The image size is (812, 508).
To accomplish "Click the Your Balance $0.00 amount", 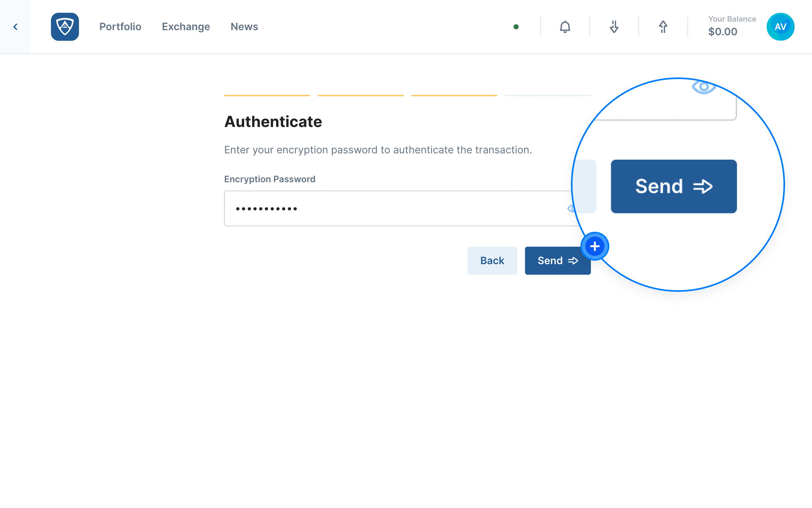I will [723, 32].
